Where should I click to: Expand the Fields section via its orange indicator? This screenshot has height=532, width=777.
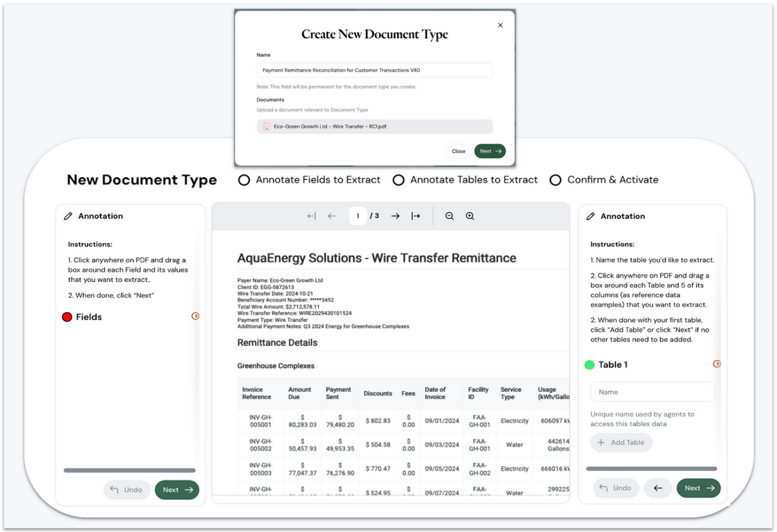pos(195,316)
